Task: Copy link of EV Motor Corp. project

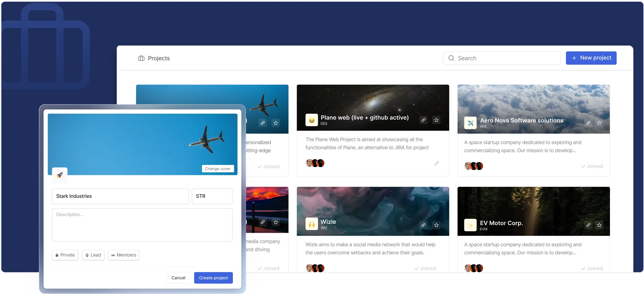Action: (x=588, y=225)
